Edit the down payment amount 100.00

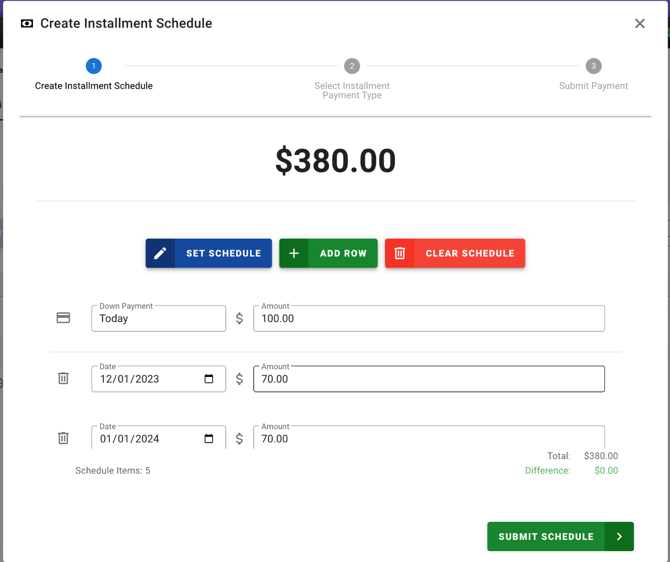(x=428, y=319)
